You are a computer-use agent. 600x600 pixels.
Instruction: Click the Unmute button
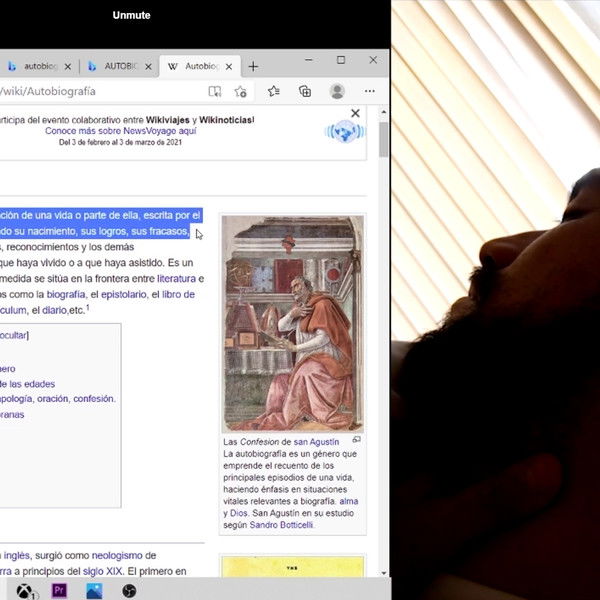click(131, 15)
